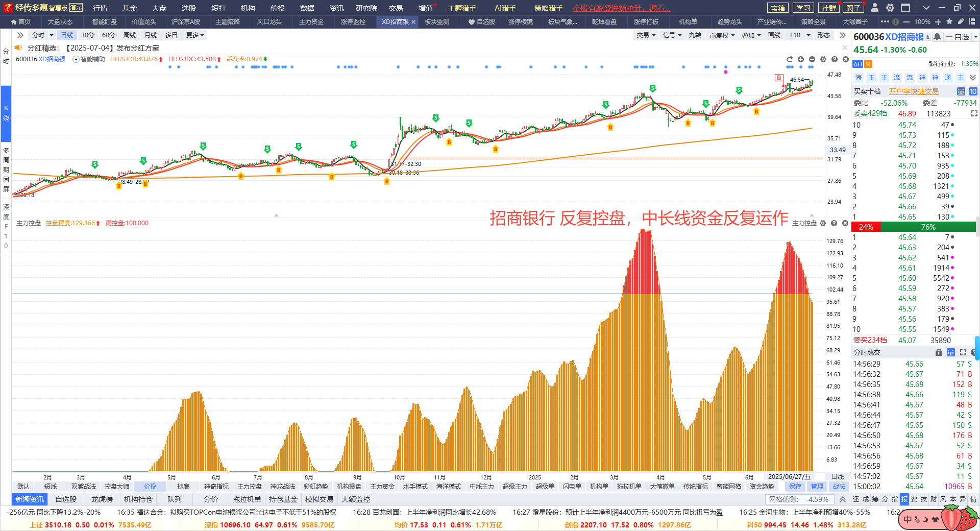Open the 更多 periods dropdown

click(x=195, y=35)
